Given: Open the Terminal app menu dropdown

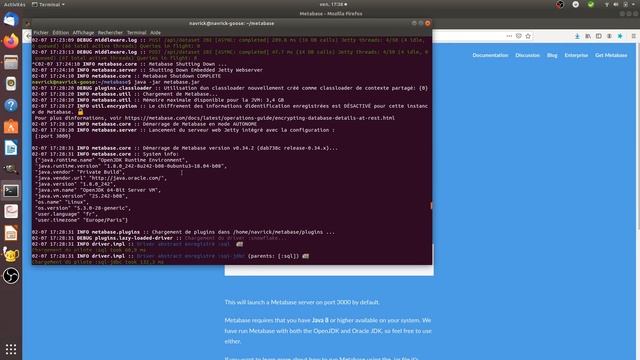Looking at the screenshot, I should (x=48, y=4).
